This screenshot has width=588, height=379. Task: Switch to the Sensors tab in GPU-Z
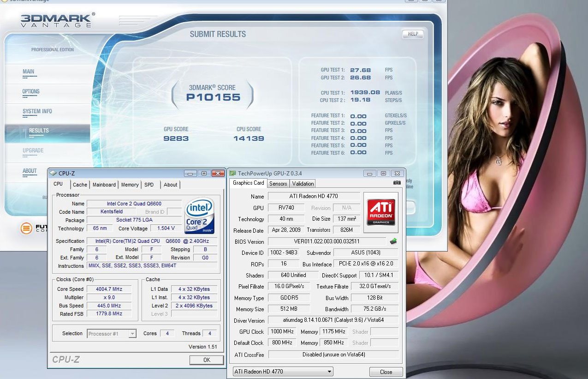[278, 184]
